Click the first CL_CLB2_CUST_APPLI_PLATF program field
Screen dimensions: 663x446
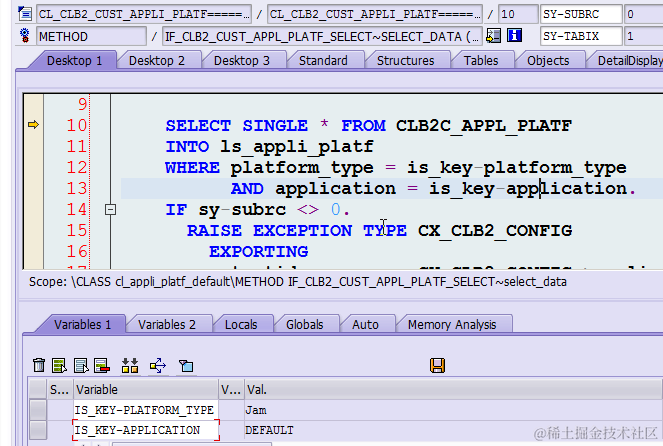pos(144,14)
